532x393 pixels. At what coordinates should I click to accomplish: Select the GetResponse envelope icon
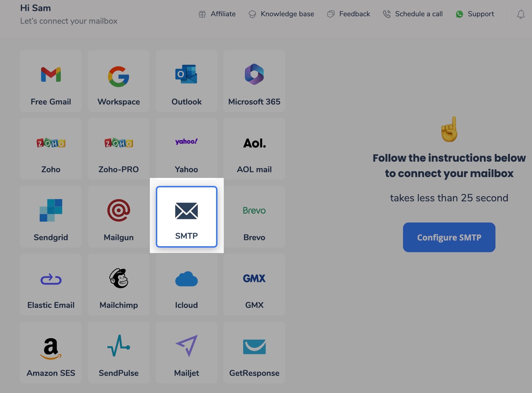254,347
